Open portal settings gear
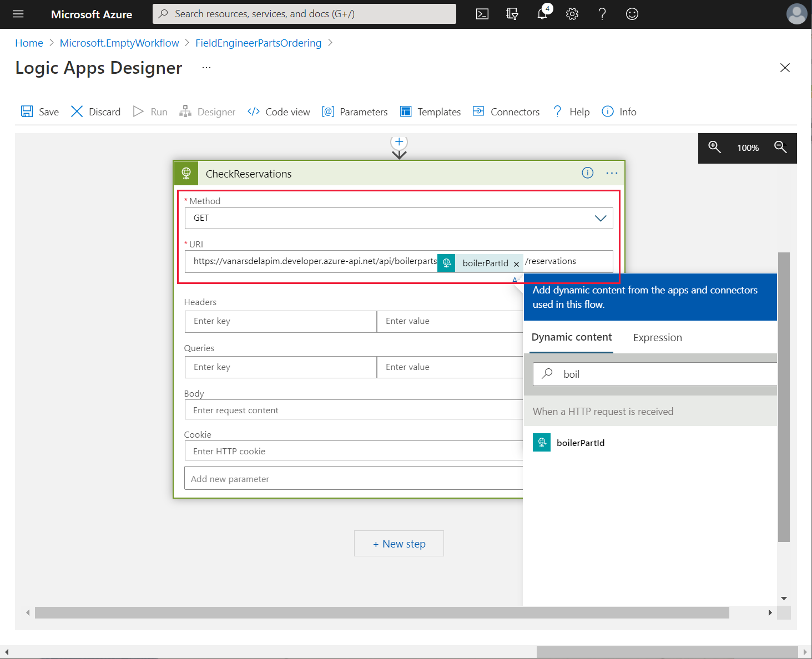The image size is (812, 659). (572, 14)
